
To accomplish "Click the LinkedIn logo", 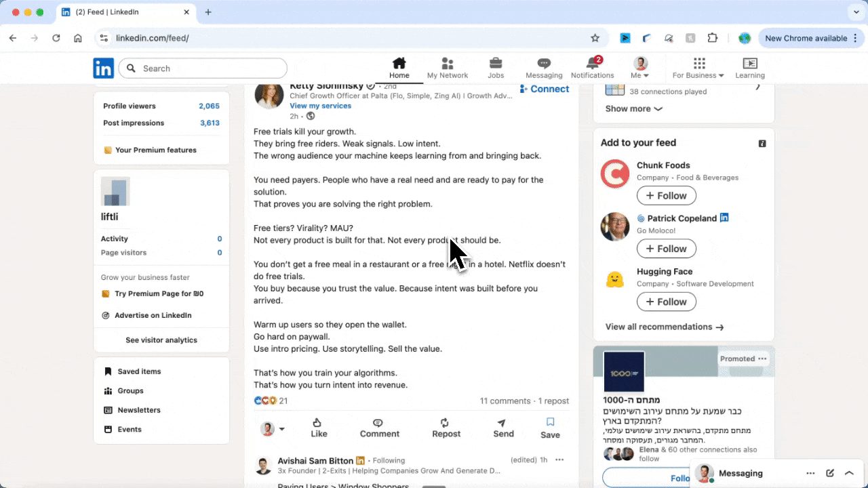I will (103, 68).
